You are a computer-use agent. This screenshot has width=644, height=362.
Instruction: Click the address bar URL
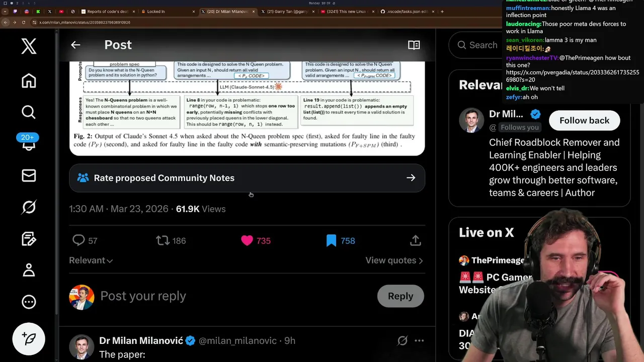85,22
